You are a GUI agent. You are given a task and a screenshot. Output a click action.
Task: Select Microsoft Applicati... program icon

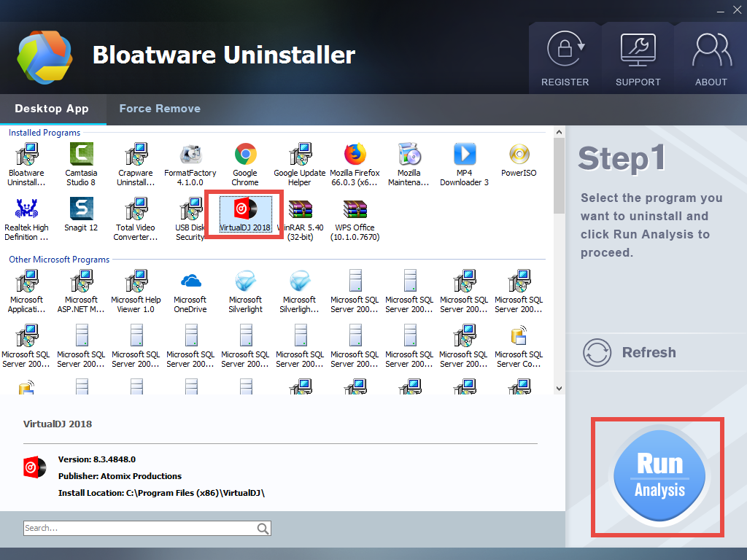pos(27,281)
